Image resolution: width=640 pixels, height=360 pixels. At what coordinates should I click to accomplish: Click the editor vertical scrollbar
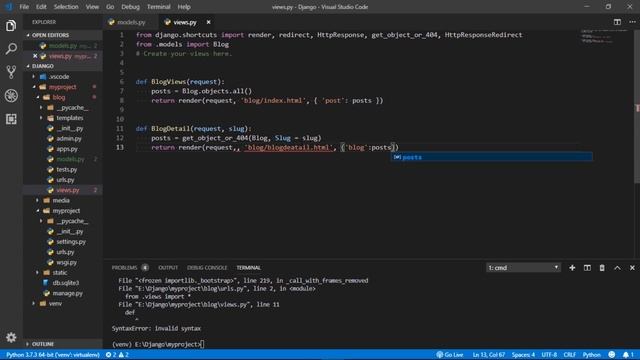click(637, 107)
